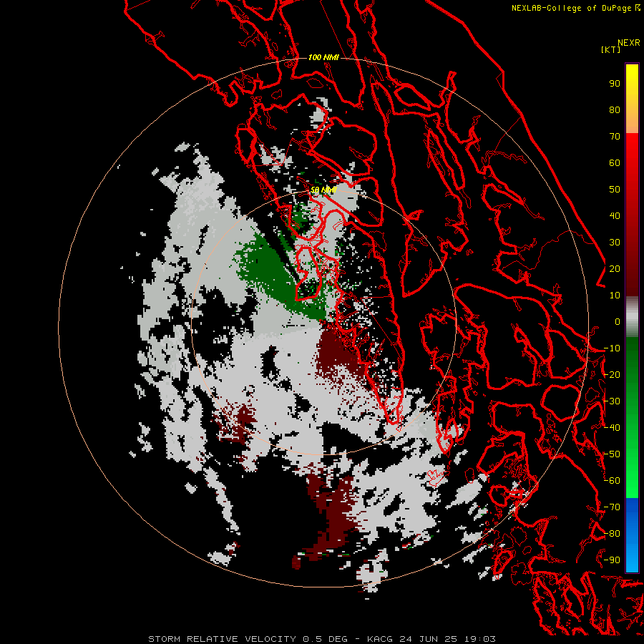
Task: Click the -10 value on velocity scale
Action: (612, 348)
